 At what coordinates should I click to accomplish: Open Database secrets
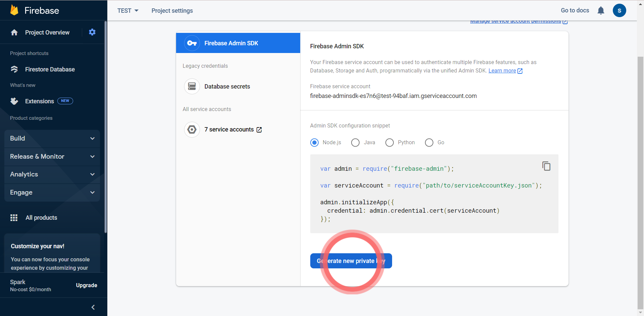pyautogui.click(x=227, y=87)
